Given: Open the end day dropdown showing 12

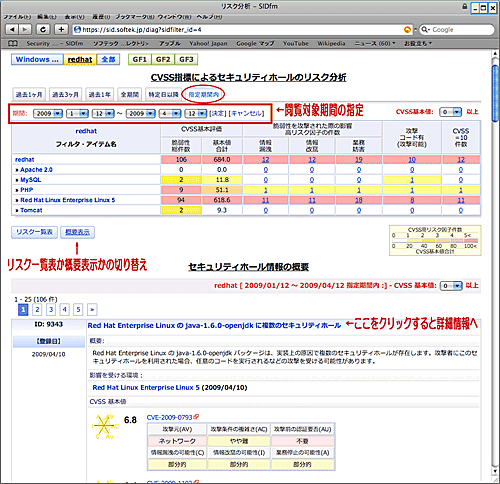Looking at the screenshot, I should click(196, 114).
